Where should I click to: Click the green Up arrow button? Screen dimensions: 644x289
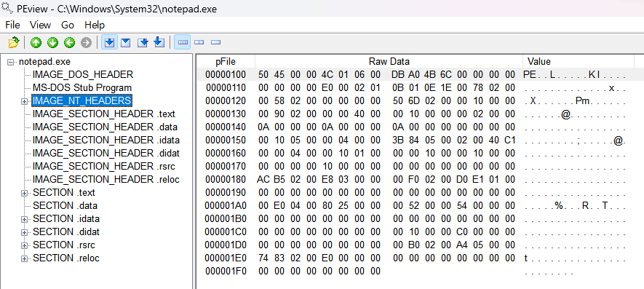pyautogui.click(x=36, y=42)
